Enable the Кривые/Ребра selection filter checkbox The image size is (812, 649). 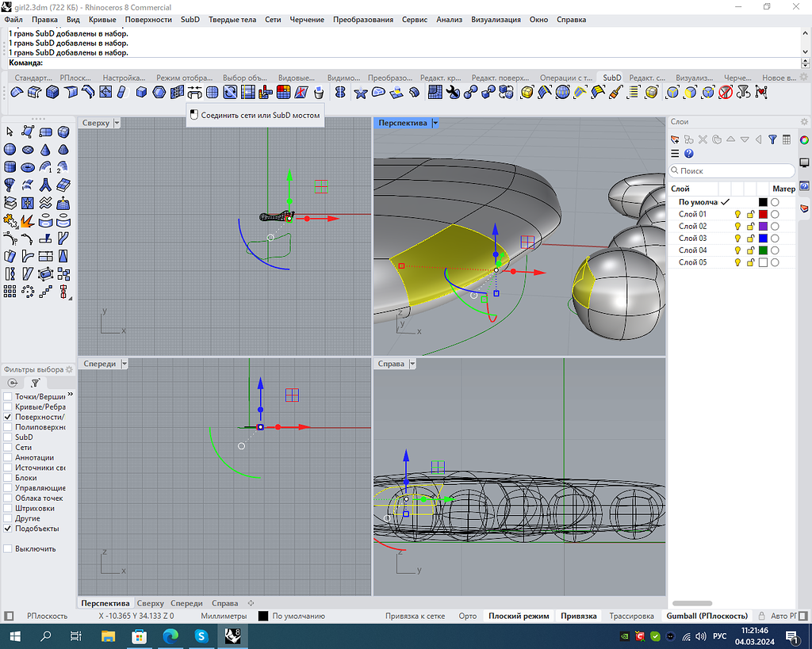pyautogui.click(x=8, y=407)
